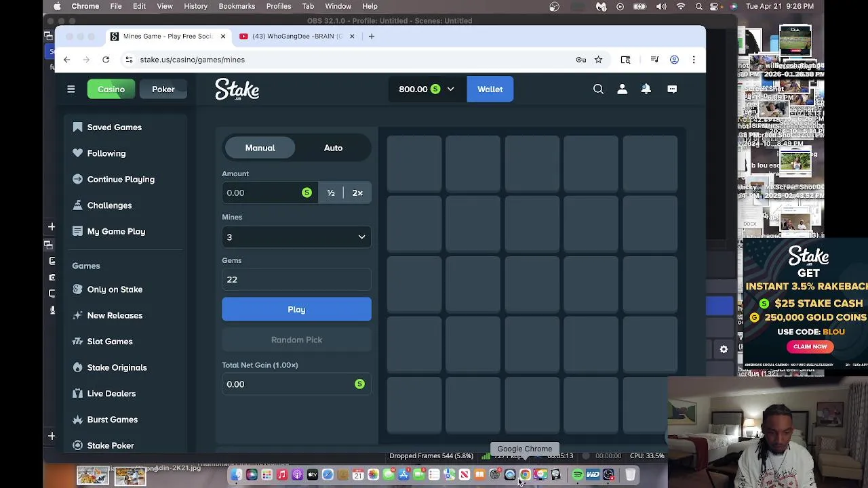The height and width of the screenshot is (488, 868).
Task: Click the Amount input field
Action: [x=269, y=192]
